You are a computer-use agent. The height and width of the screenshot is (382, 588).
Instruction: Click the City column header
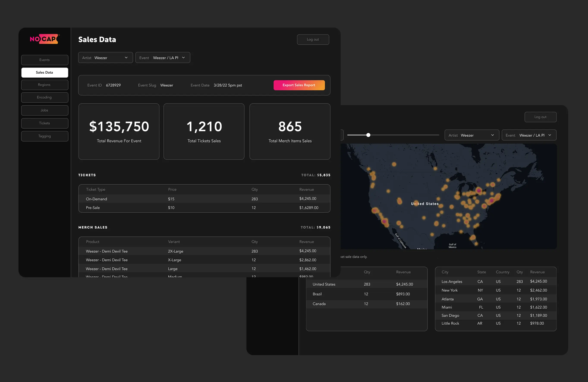point(445,272)
